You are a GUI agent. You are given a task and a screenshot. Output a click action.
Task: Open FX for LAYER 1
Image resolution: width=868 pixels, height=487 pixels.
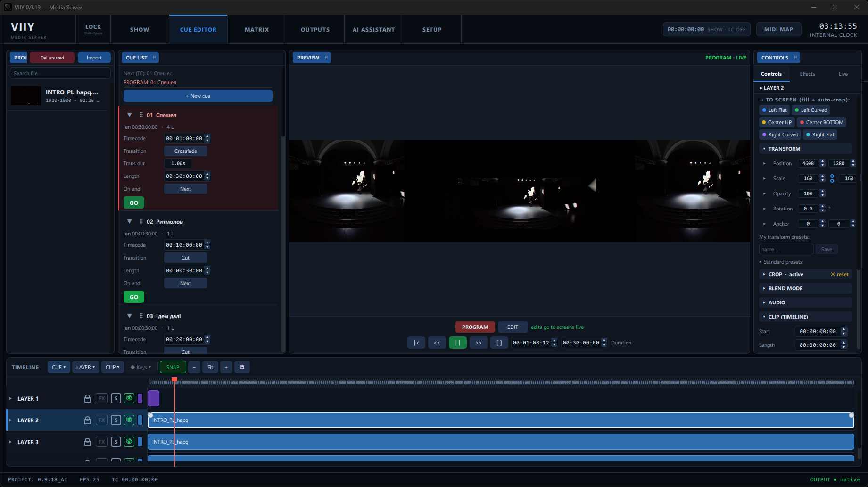(x=102, y=398)
